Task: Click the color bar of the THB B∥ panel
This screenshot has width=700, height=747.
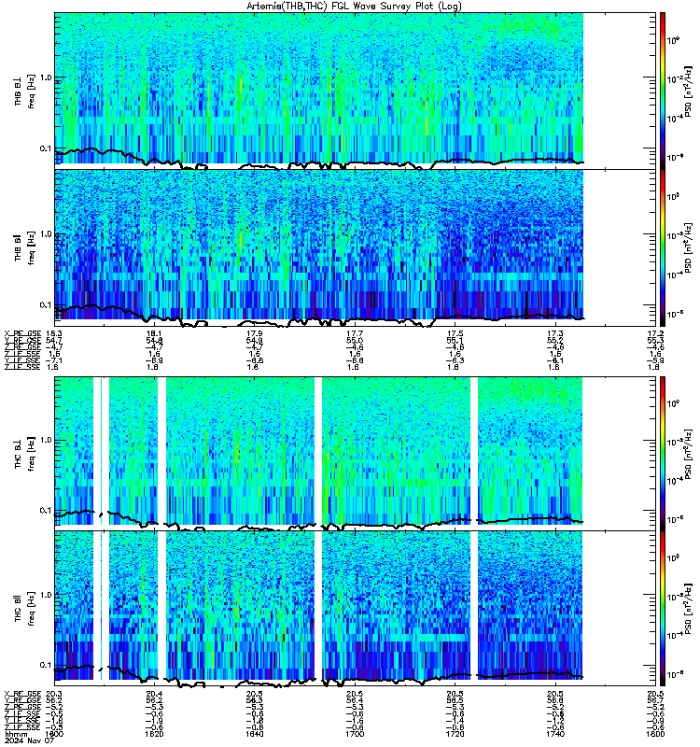Action: coord(663,247)
